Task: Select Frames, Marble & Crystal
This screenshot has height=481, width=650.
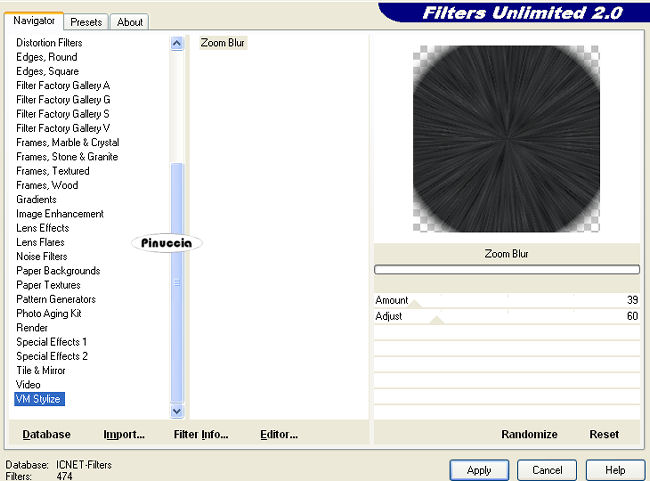Action: click(68, 143)
